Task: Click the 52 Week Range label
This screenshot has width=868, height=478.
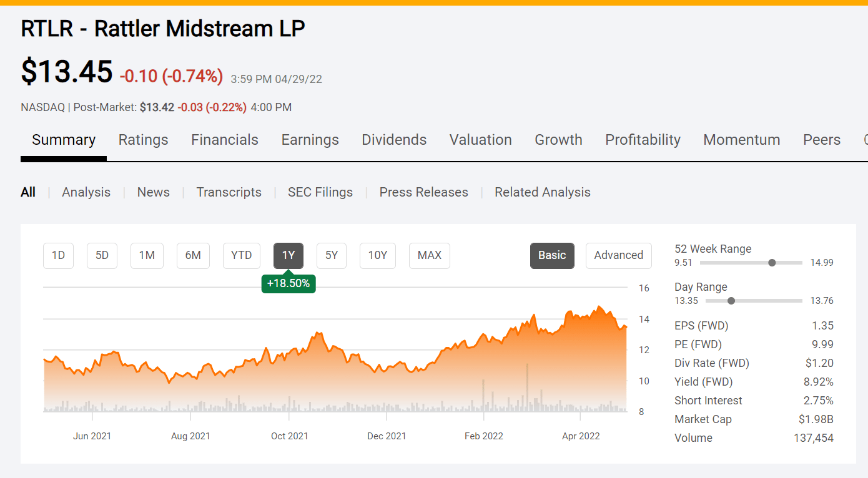Action: [713, 249]
